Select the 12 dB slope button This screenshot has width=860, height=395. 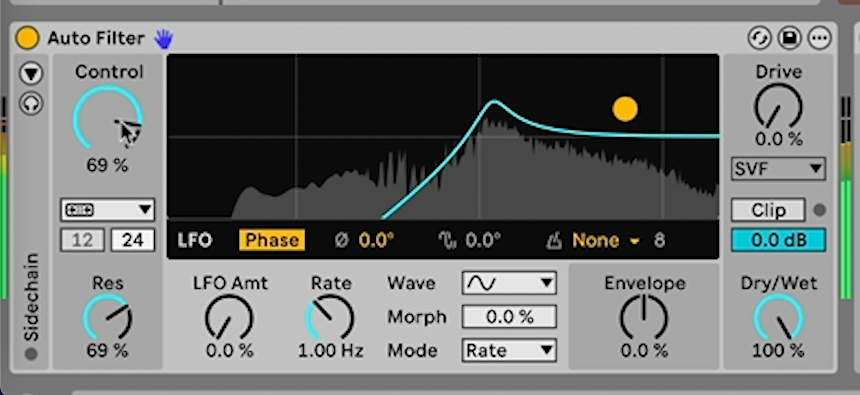(82, 240)
